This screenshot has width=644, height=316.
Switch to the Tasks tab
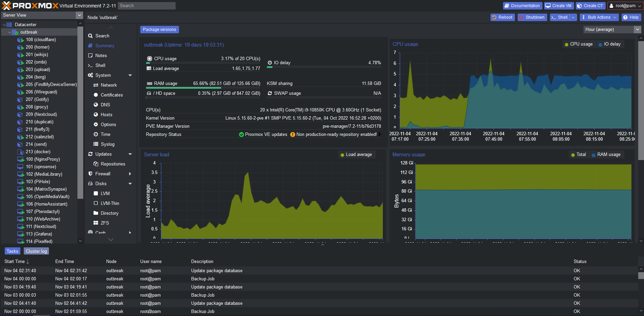point(13,251)
